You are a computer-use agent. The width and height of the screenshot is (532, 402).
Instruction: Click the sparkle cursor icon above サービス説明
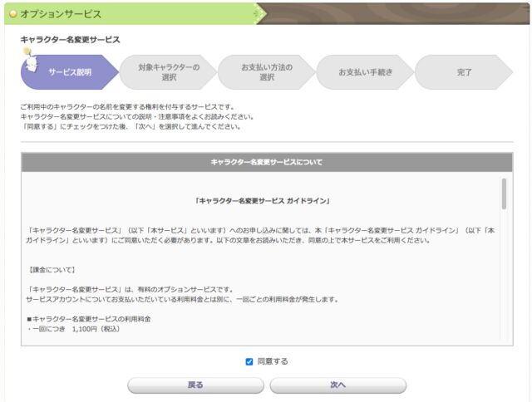(x=27, y=52)
